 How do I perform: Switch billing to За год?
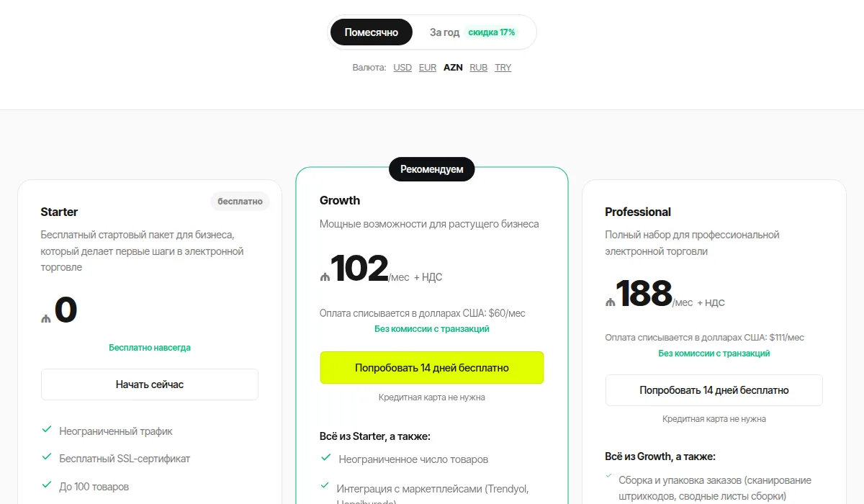pyautogui.click(x=444, y=32)
